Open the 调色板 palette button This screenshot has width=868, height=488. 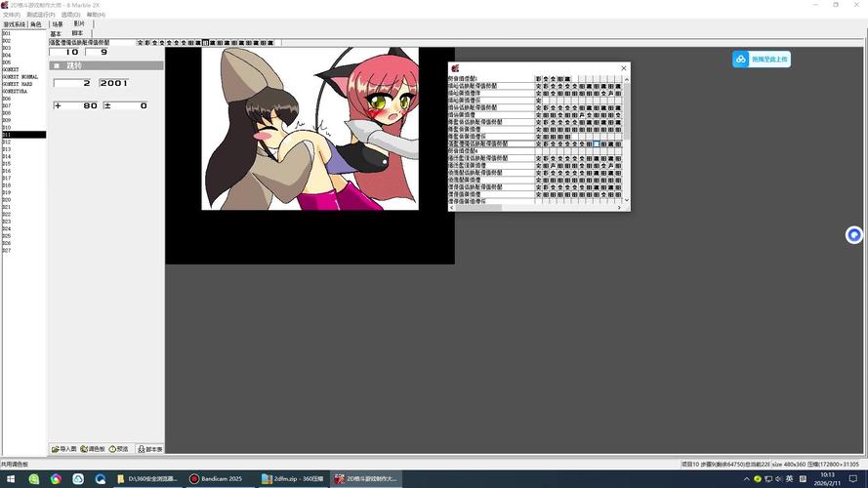point(93,449)
